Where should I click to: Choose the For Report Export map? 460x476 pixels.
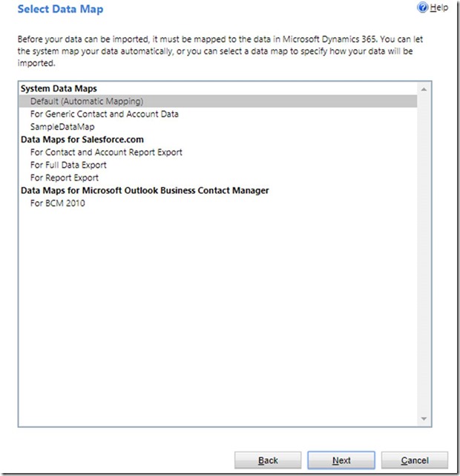pyautogui.click(x=64, y=177)
